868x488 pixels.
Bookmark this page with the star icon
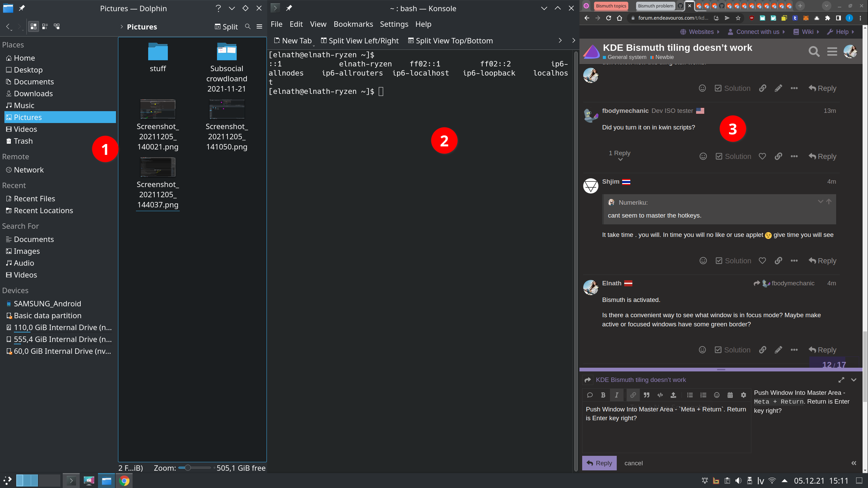738,18
